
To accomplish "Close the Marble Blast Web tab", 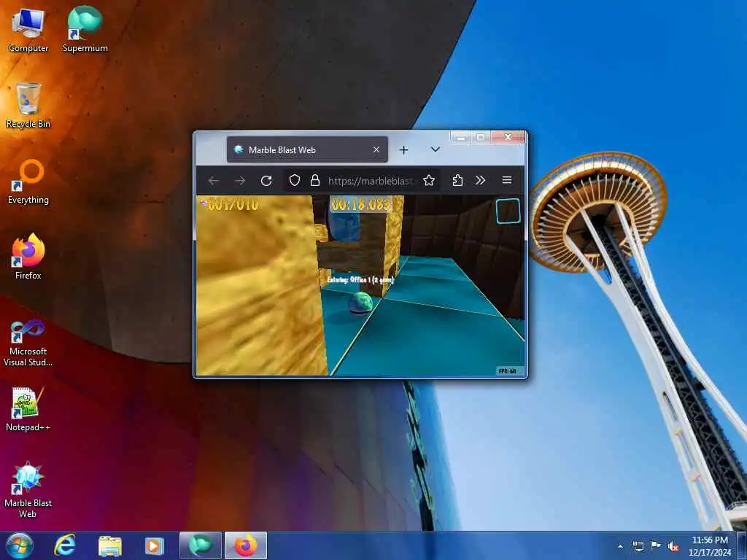I will coord(376,149).
